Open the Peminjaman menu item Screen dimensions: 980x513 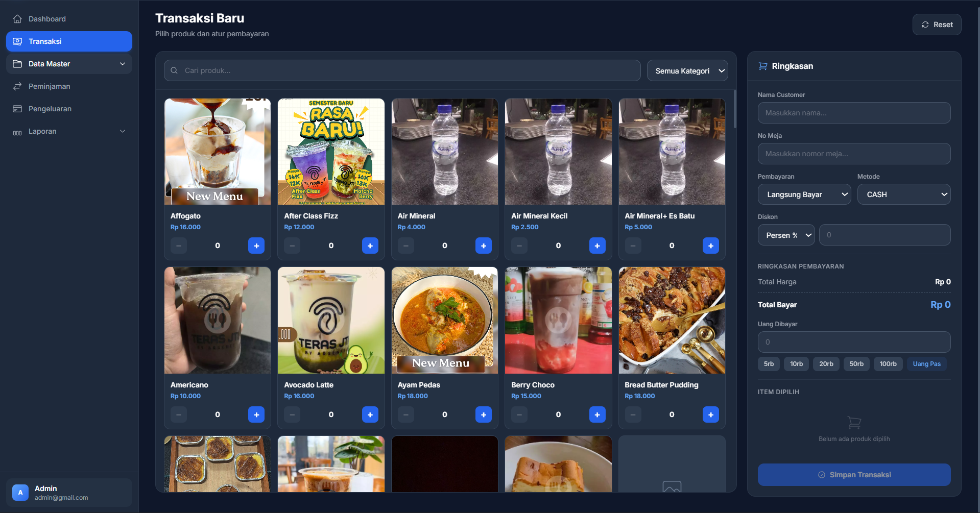point(50,86)
